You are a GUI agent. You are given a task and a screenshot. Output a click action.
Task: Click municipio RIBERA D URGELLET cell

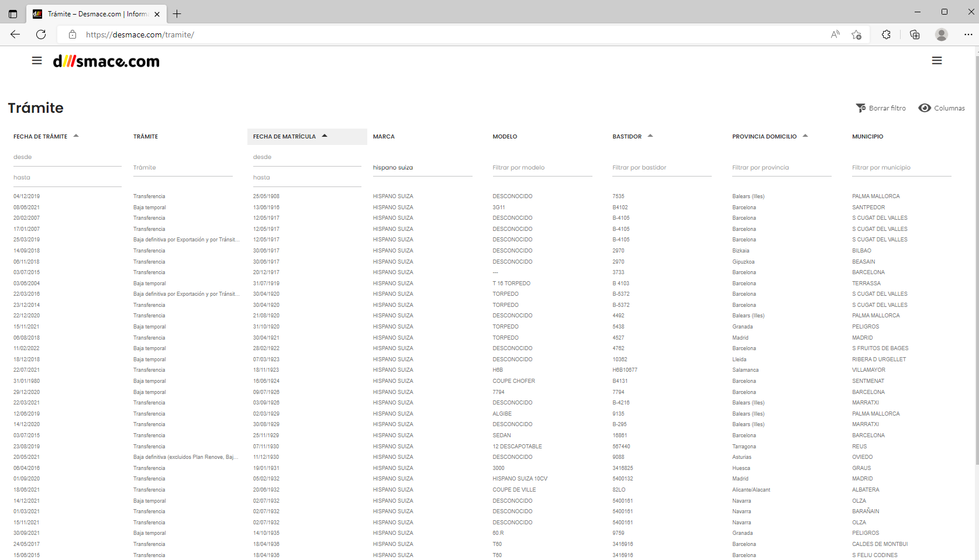(879, 359)
